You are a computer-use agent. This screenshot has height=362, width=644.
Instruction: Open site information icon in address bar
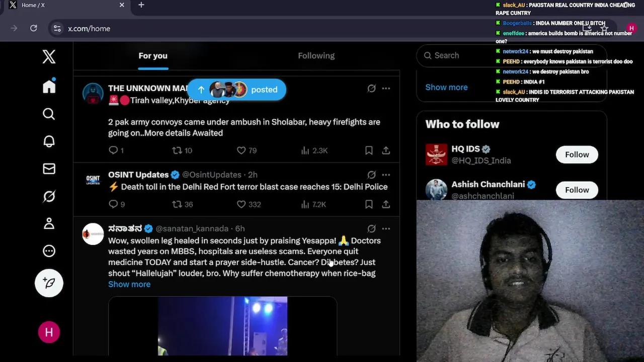tap(57, 29)
